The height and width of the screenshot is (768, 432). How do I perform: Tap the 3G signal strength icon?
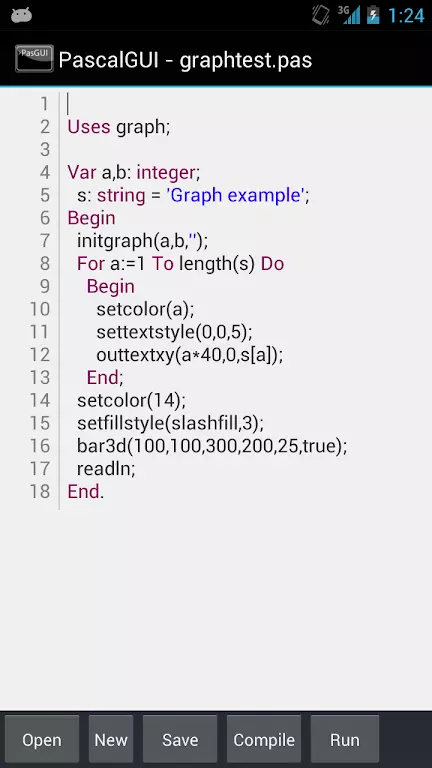point(349,15)
